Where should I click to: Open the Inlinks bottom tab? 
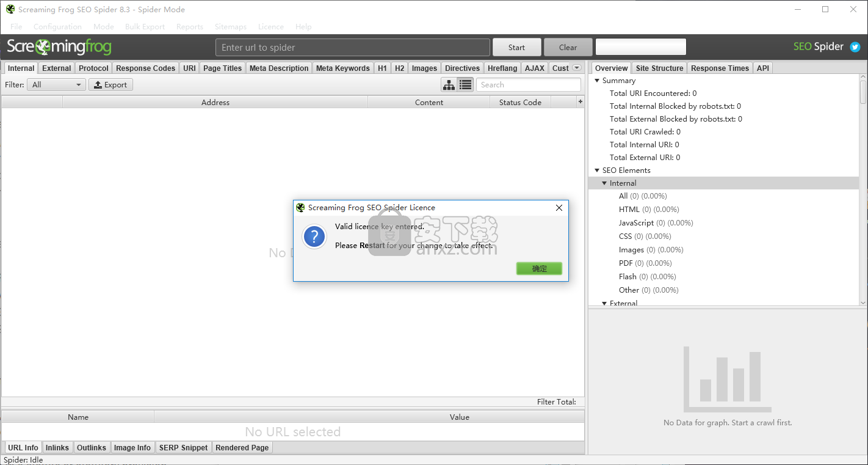[57, 448]
